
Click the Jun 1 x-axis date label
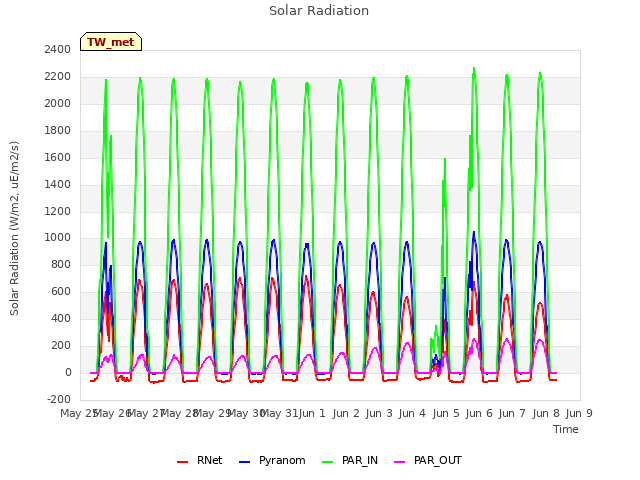[312, 413]
